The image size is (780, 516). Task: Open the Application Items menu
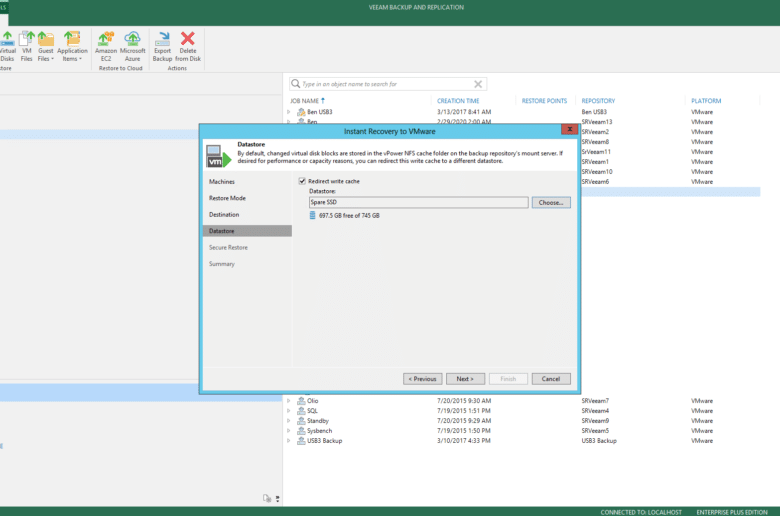72,46
